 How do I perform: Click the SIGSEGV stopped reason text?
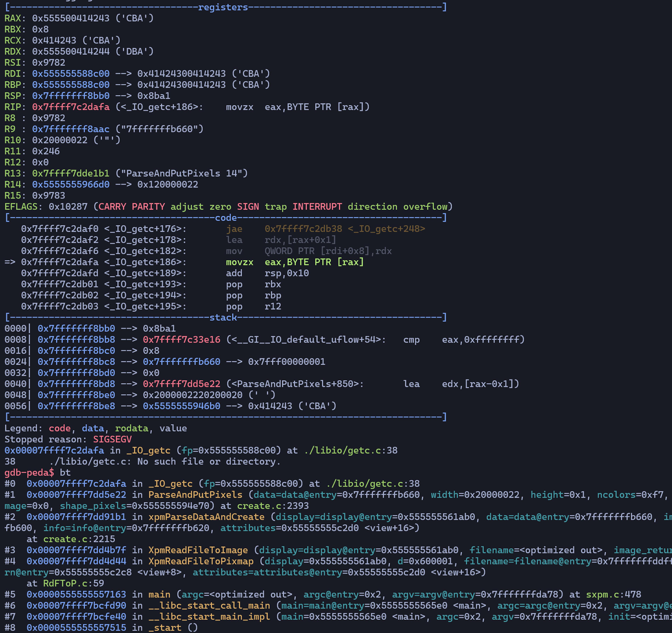(x=112, y=439)
